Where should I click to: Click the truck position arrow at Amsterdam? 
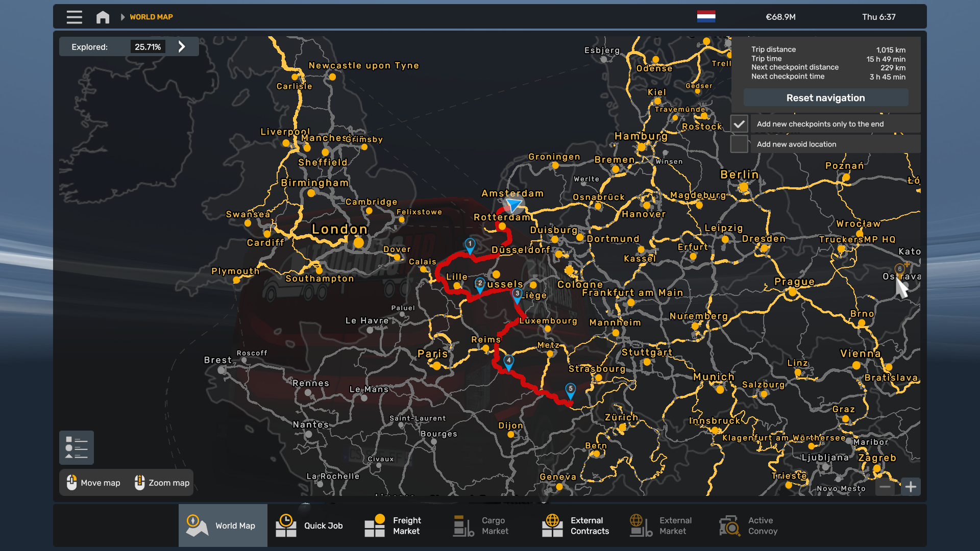tap(513, 205)
